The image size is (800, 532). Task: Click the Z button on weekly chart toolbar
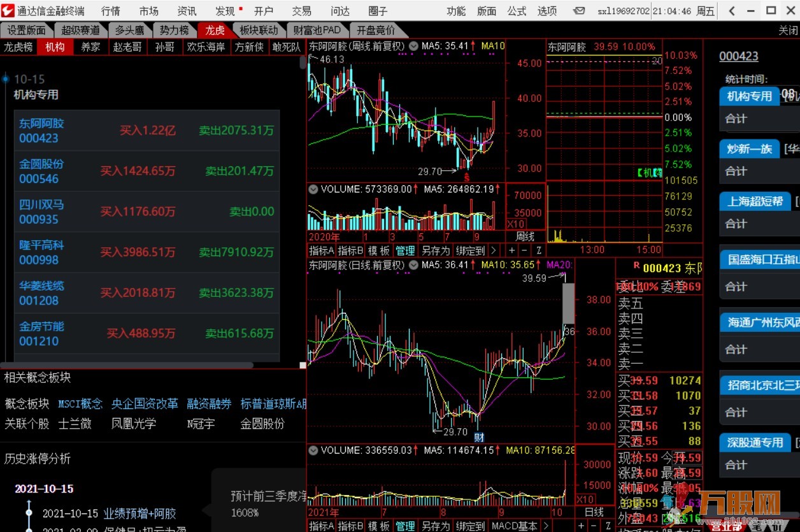539,250
